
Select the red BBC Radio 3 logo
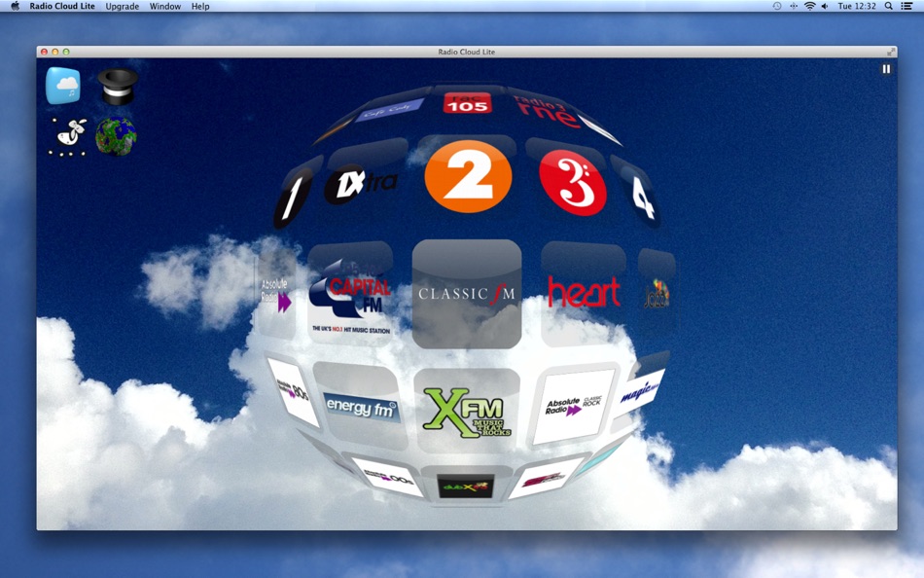[x=572, y=182]
